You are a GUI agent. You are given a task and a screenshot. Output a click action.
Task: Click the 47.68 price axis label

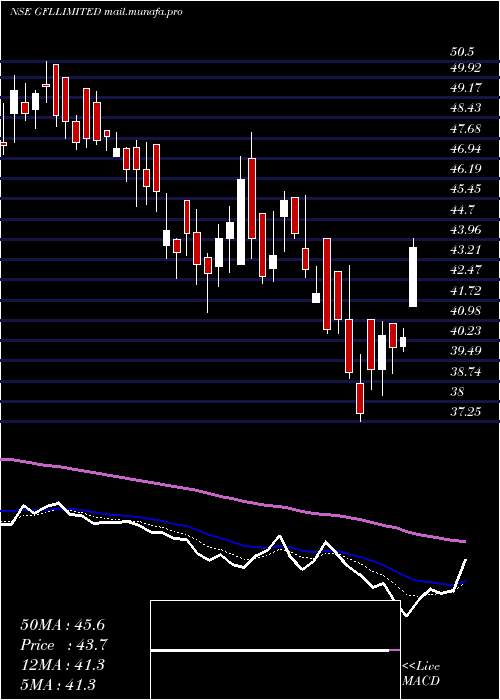[x=466, y=129]
